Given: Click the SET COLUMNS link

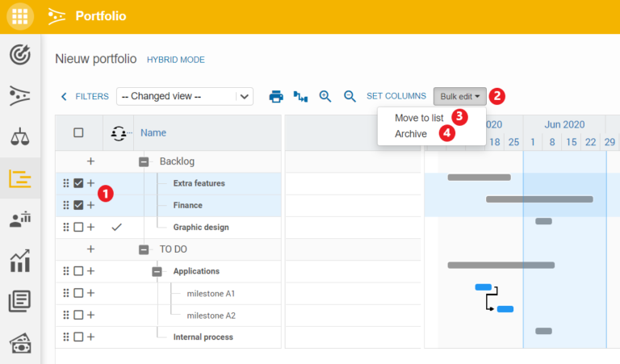Looking at the screenshot, I should (396, 96).
